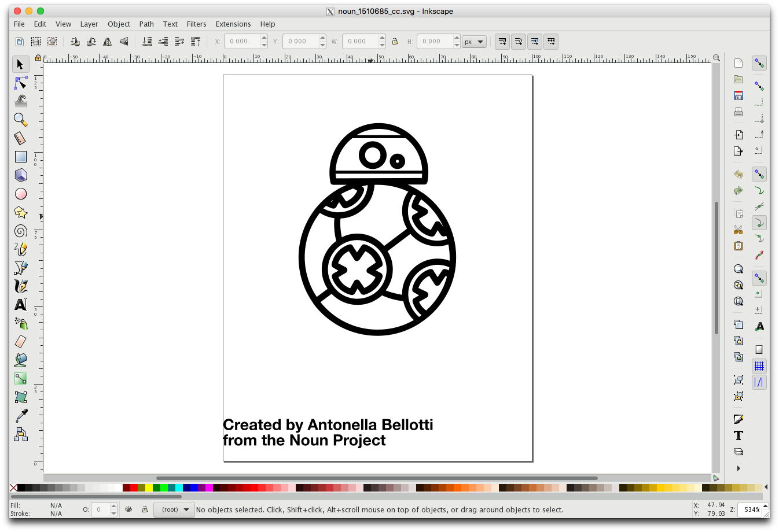Viewport: 779px width, 532px height.
Task: Open the Filters menu
Action: [196, 24]
